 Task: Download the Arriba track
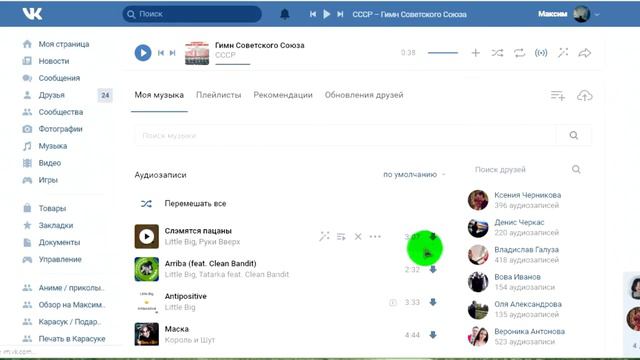pos(433,269)
